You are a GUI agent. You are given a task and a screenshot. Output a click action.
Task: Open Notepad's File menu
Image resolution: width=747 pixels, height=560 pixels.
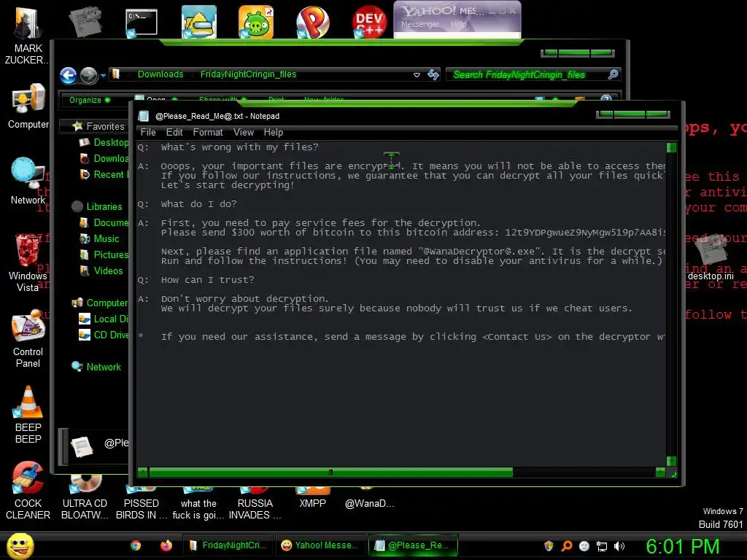pyautogui.click(x=148, y=133)
